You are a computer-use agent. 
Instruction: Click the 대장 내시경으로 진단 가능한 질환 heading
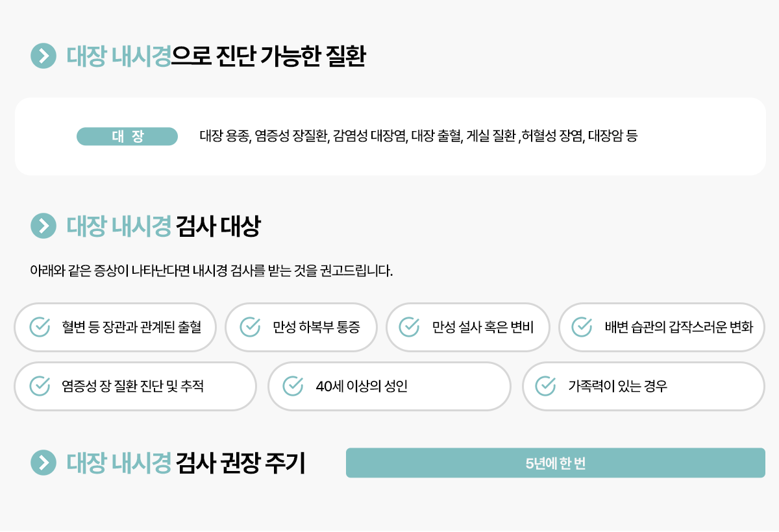[x=216, y=57]
